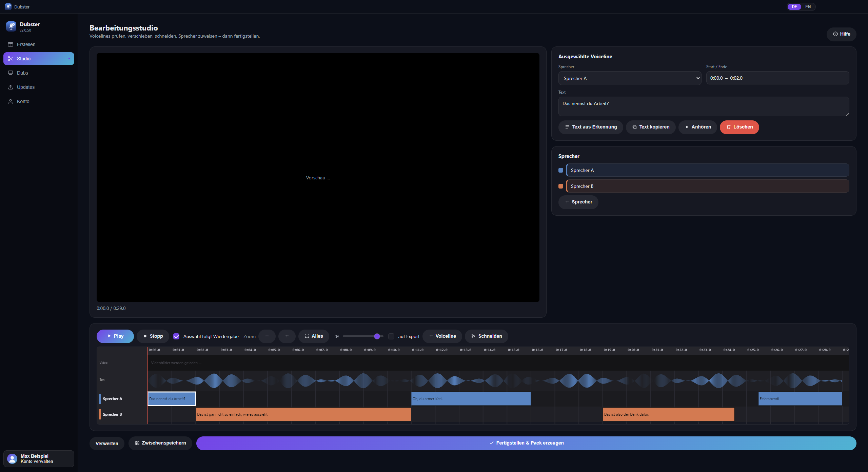Image resolution: width=868 pixels, height=472 pixels.
Task: Click Verwerfen to discard changes
Action: click(x=107, y=444)
